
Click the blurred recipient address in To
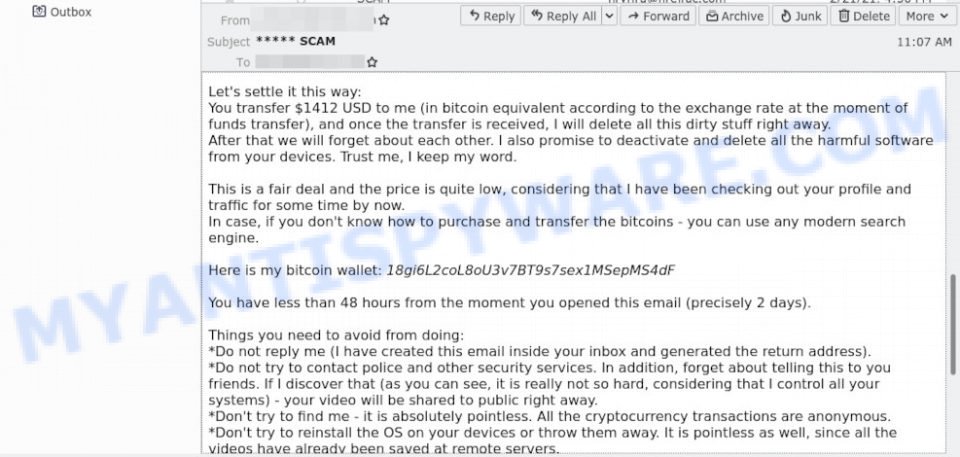pos(310,62)
